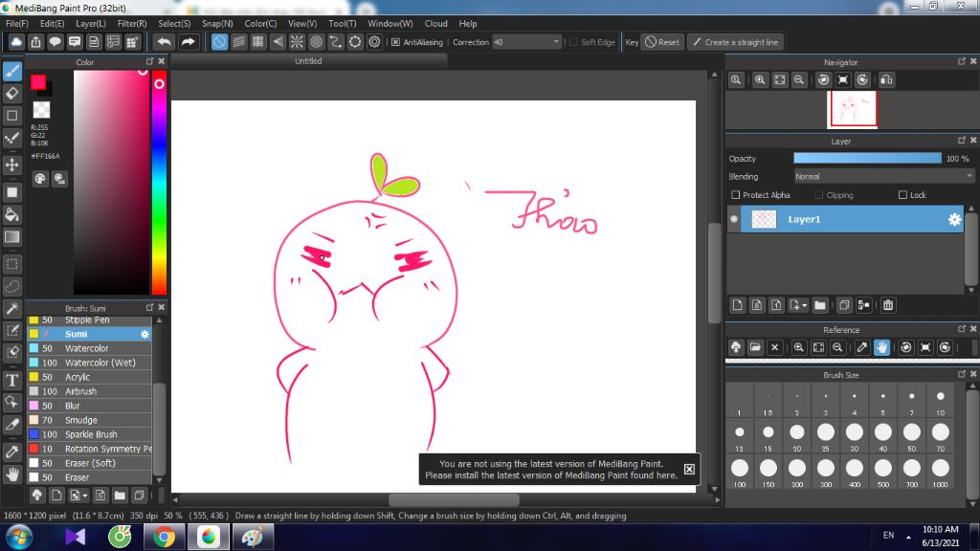Open the snap settings gear
Screen dimensions: 980x551
[x=374, y=42]
